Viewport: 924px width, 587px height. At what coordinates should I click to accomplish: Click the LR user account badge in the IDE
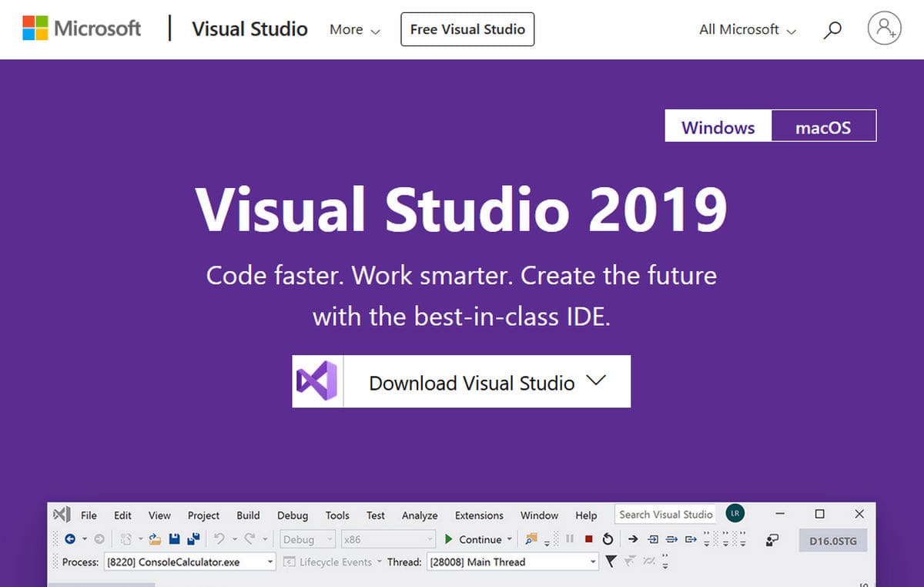coord(735,514)
